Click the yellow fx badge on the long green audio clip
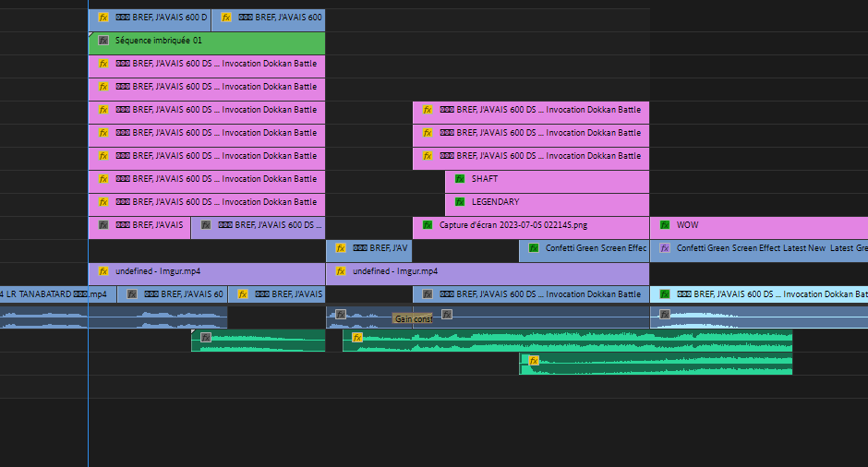 tap(357, 338)
